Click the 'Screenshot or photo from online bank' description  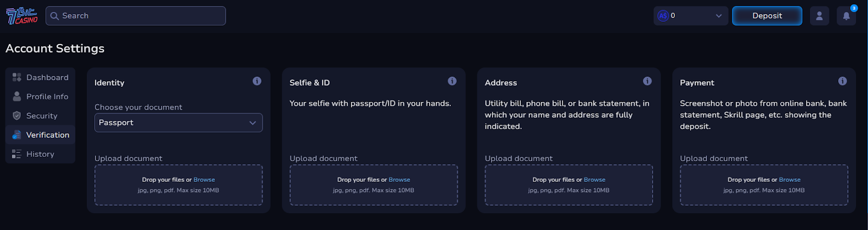tap(763, 114)
